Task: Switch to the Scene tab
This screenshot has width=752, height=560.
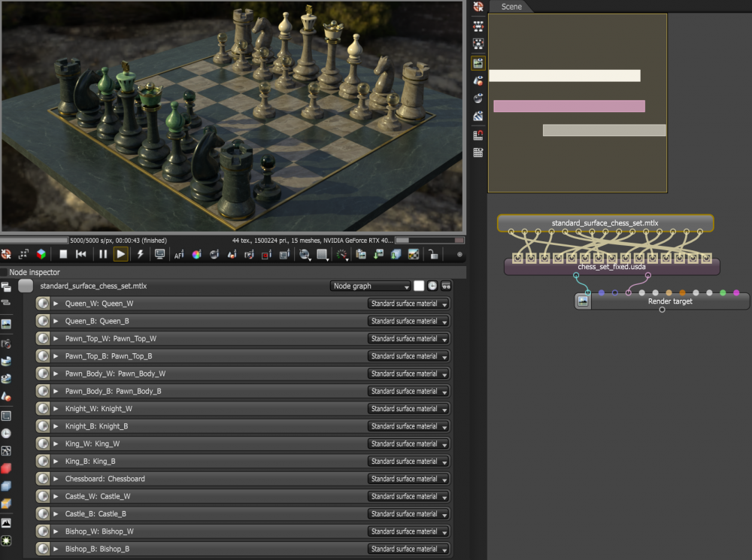Action: (511, 7)
